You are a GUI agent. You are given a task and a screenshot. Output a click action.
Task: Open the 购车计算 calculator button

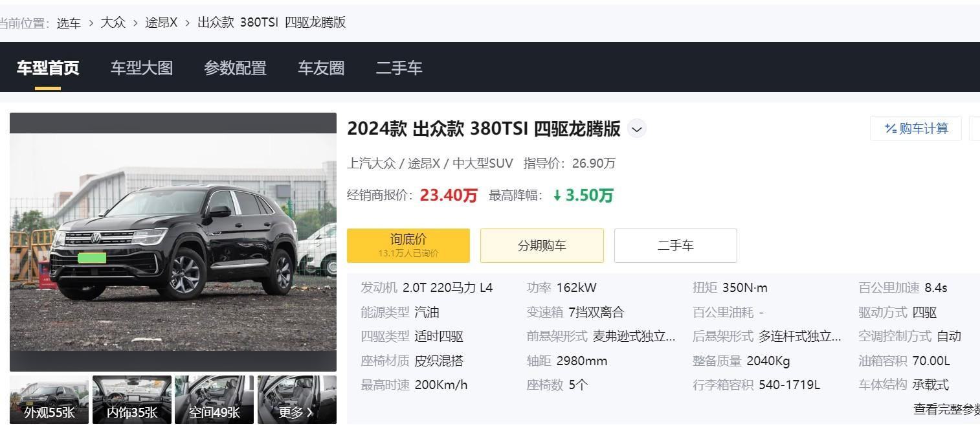(x=916, y=128)
